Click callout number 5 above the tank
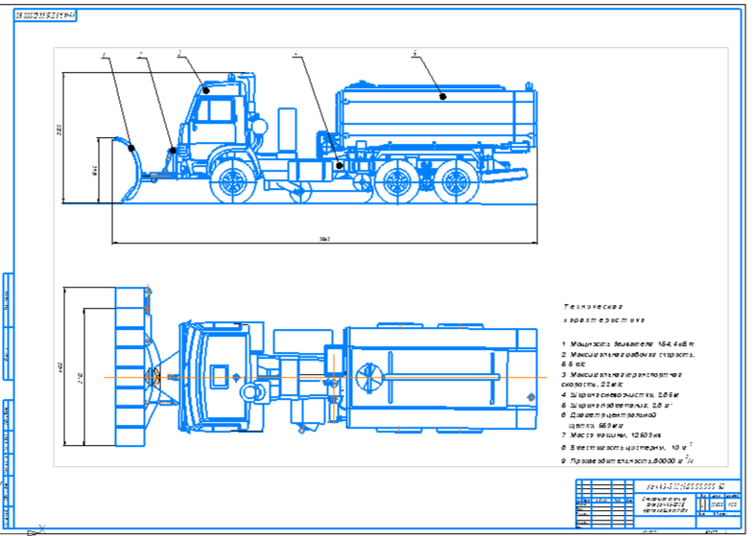Screen dimensions: 756x536 point(414,56)
